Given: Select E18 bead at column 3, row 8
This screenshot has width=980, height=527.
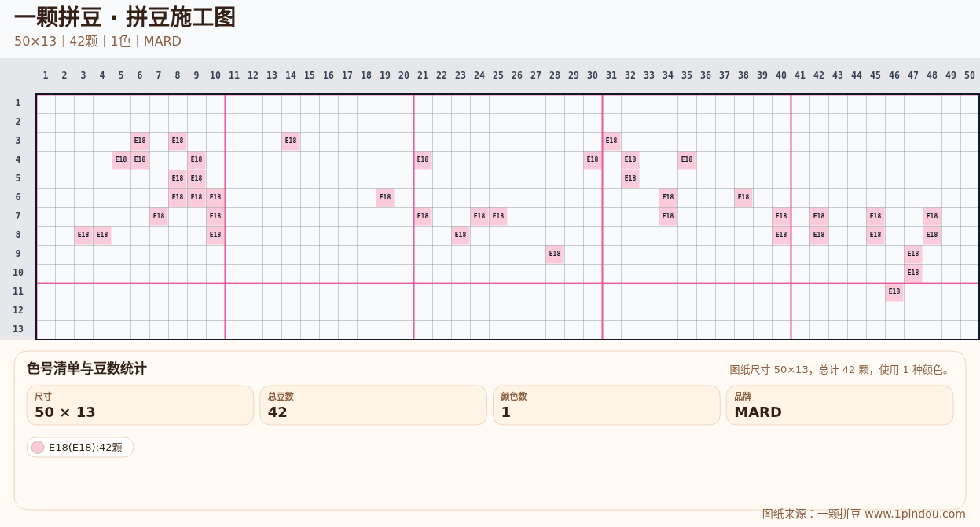Looking at the screenshot, I should click(x=83, y=236).
